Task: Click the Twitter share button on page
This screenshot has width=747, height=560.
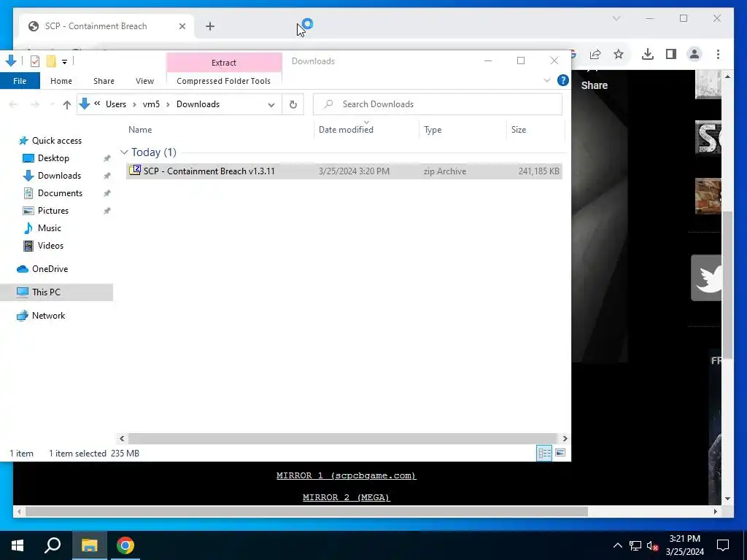Action: coord(706,278)
